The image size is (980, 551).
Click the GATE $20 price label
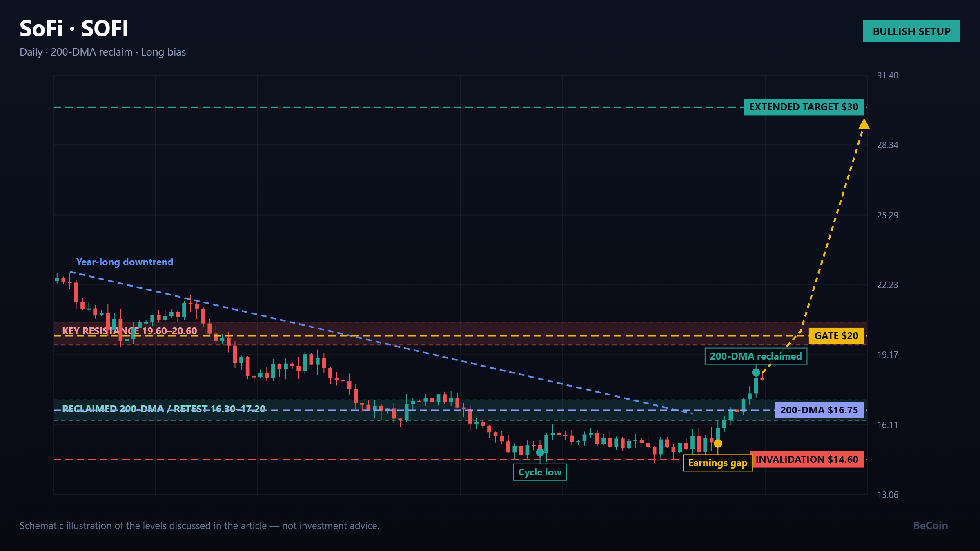pos(836,336)
